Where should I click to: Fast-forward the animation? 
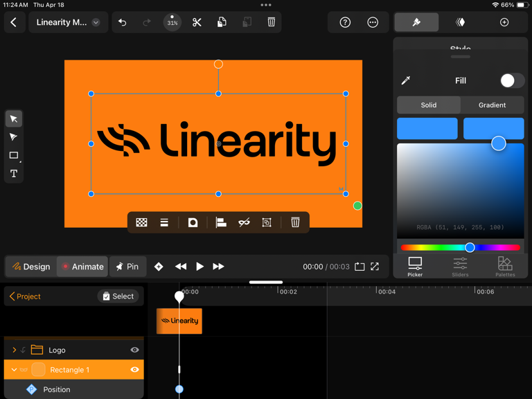[218, 267]
